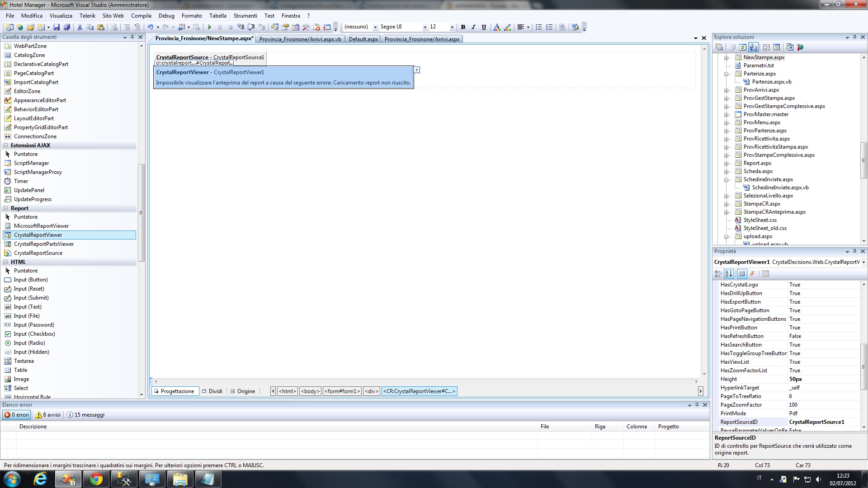The height and width of the screenshot is (488, 868).
Task: Click the Cut scissors icon
Action: click(80, 27)
